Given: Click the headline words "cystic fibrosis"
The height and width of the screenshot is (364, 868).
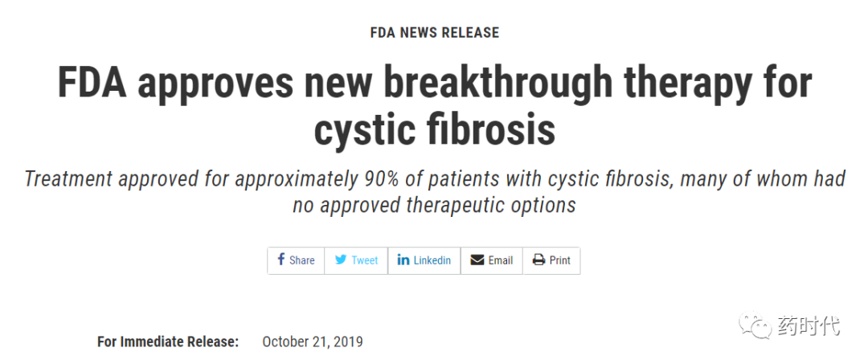Looking at the screenshot, I should tap(435, 129).
